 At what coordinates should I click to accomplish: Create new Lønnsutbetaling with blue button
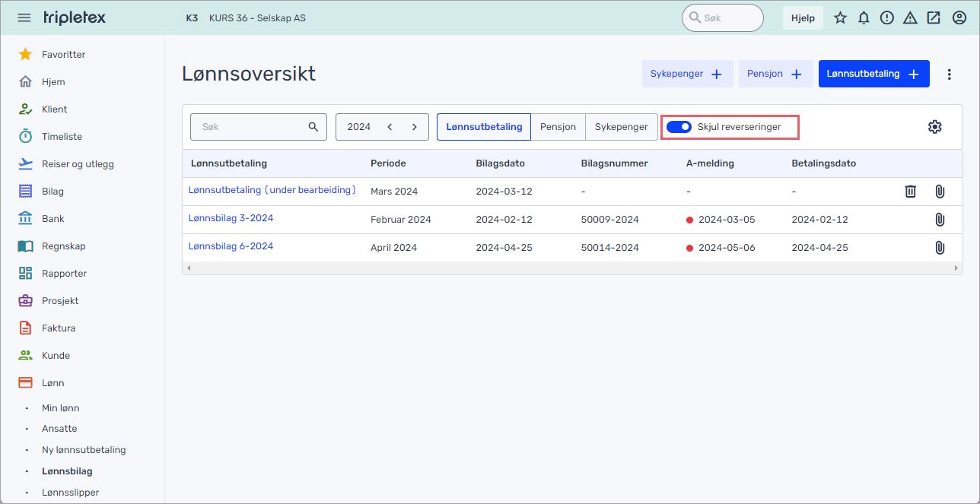[874, 74]
